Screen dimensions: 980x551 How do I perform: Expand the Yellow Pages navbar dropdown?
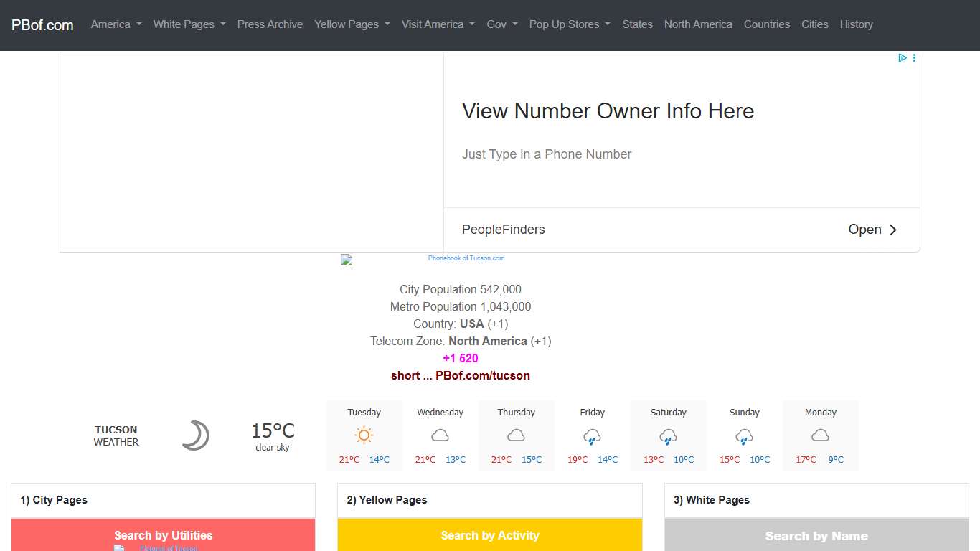352,24
